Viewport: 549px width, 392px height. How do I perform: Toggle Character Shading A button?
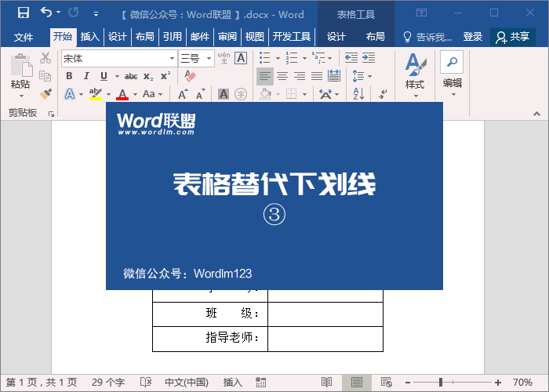click(224, 94)
